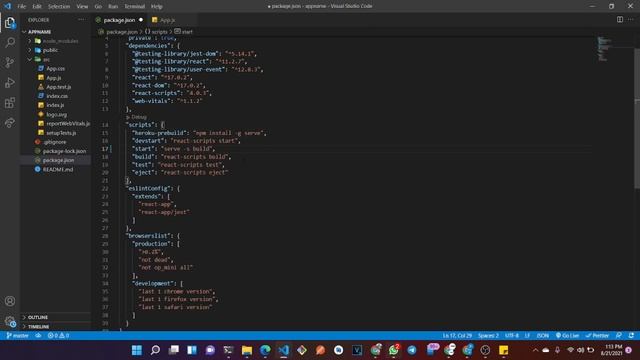The height and width of the screenshot is (360, 640).
Task: Open the Run and Debug view
Action: point(10,82)
